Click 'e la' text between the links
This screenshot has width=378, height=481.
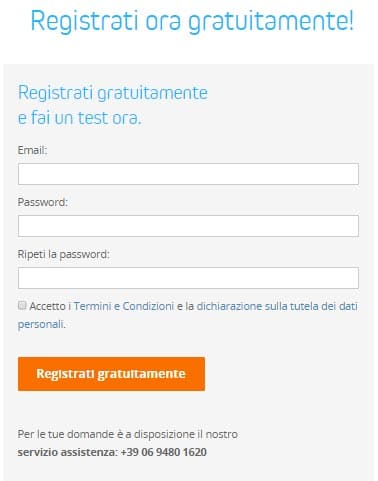(185, 306)
